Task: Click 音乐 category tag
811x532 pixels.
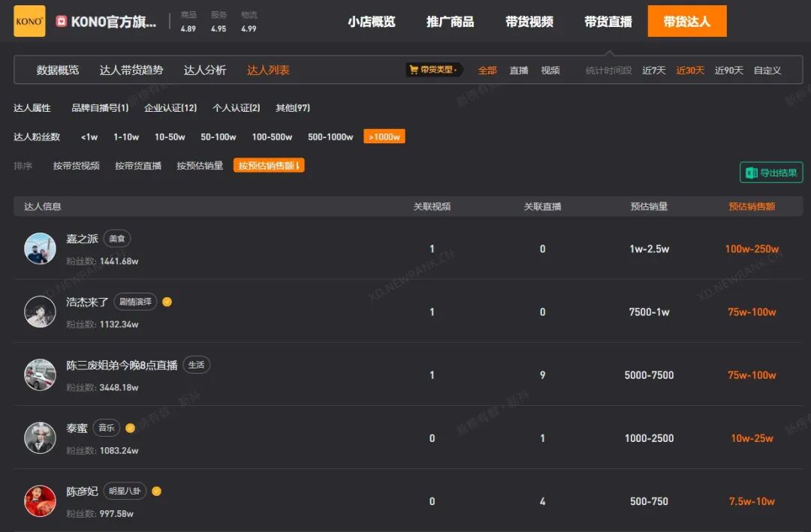Action: (x=107, y=428)
